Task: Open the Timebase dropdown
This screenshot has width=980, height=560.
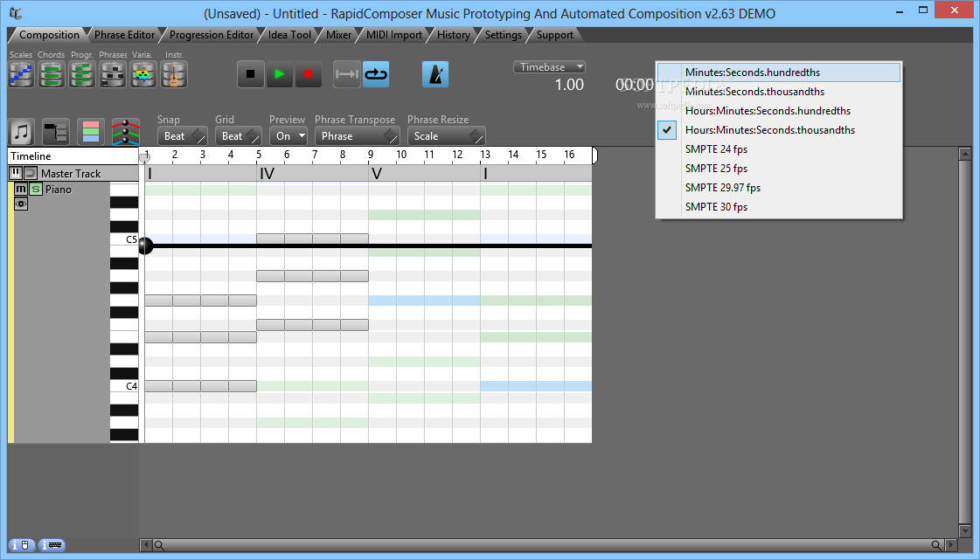Action: [549, 66]
